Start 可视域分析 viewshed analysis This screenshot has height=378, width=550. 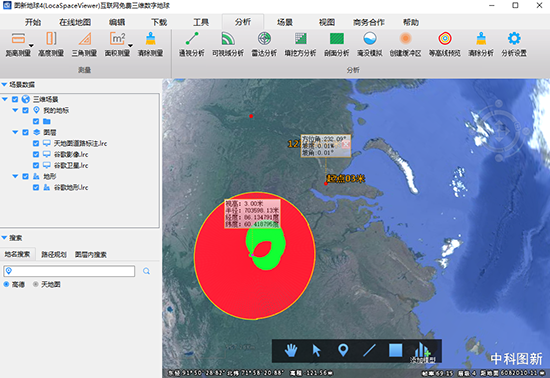click(x=228, y=45)
